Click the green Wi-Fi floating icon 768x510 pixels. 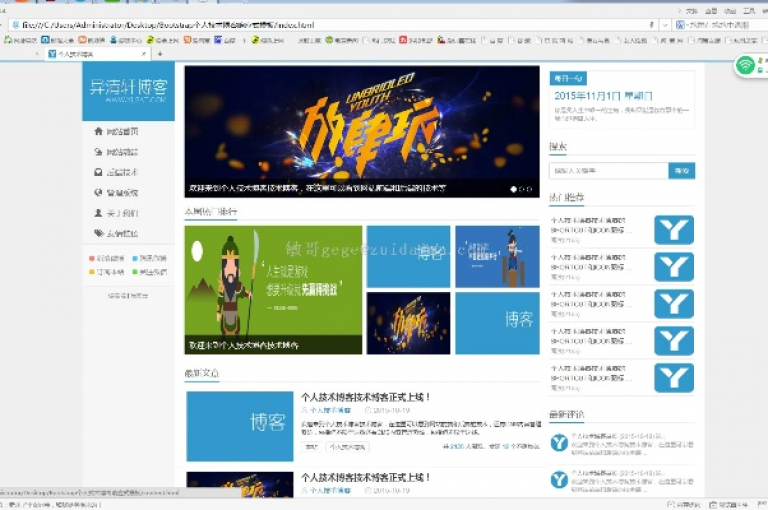[x=745, y=65]
